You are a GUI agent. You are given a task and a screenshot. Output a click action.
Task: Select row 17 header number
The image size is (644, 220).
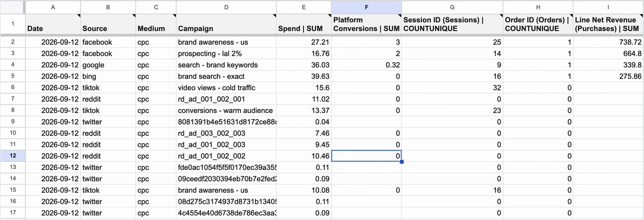coord(12,213)
